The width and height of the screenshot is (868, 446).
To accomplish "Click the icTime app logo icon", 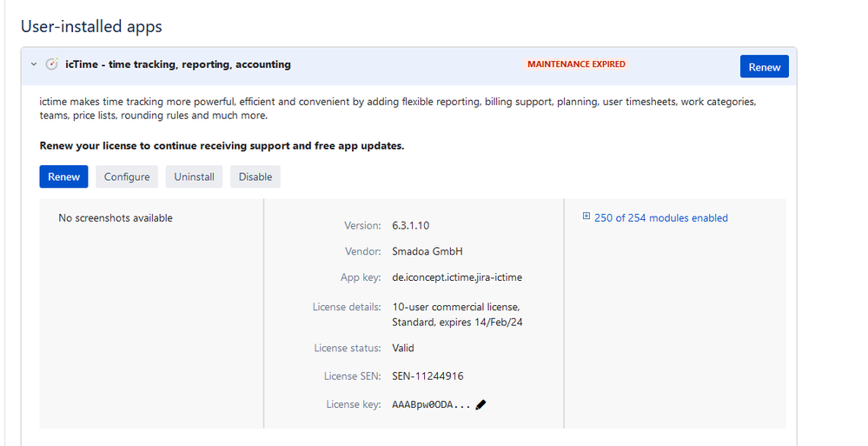I will [x=51, y=64].
